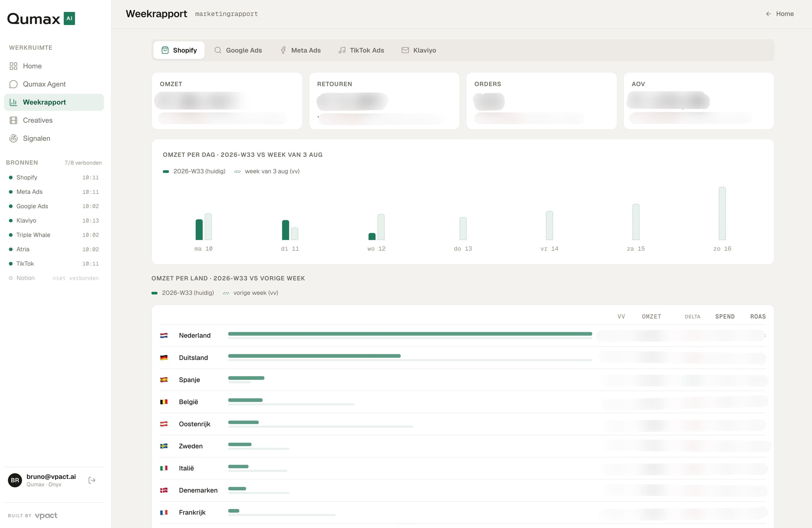Viewport: 812px width, 528px height.
Task: Click the BR user avatar
Action: pos(15,480)
